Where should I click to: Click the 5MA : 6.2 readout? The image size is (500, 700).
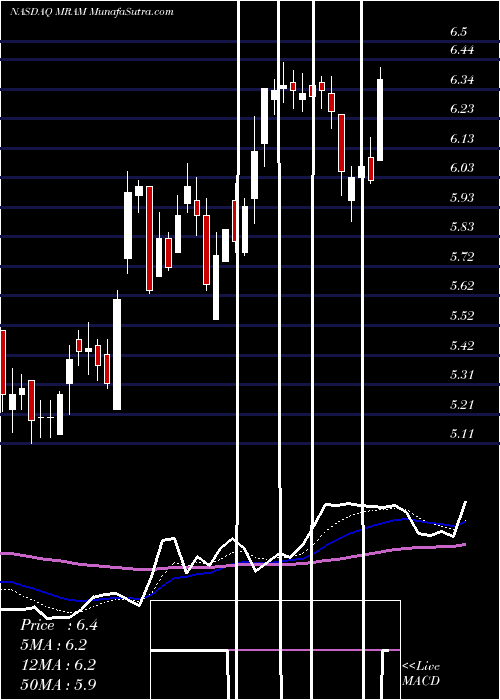point(54,645)
